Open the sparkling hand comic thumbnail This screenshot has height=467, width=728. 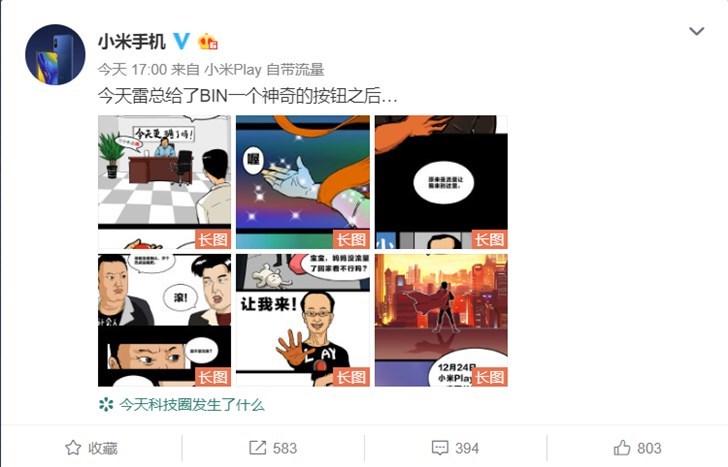coord(303,182)
